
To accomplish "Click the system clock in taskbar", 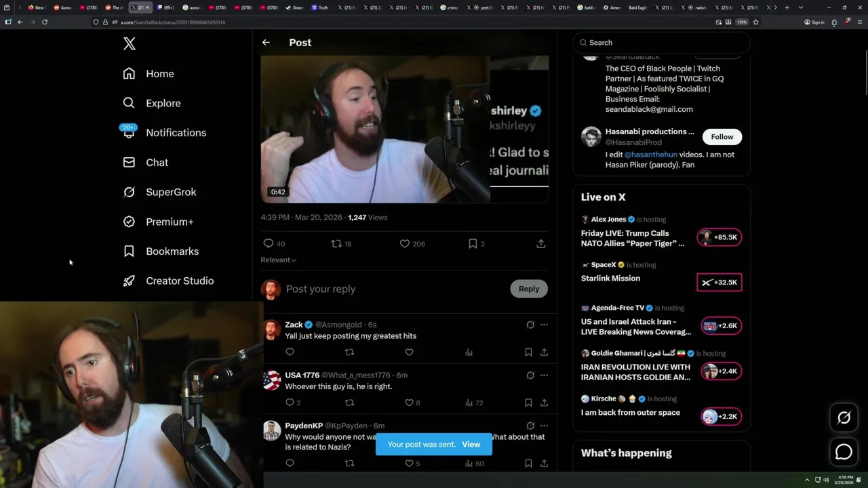I will (844, 480).
